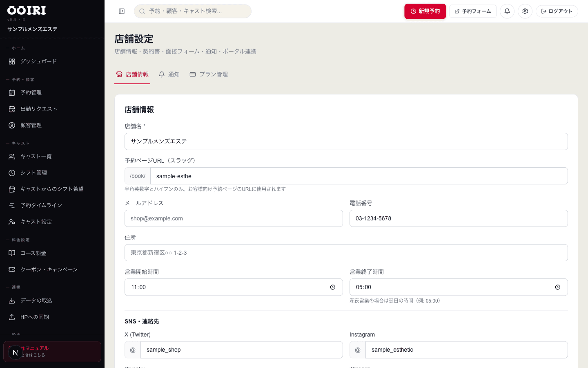Open シフト管理 in the sidebar
This screenshot has width=588, height=368.
pos(52,173)
